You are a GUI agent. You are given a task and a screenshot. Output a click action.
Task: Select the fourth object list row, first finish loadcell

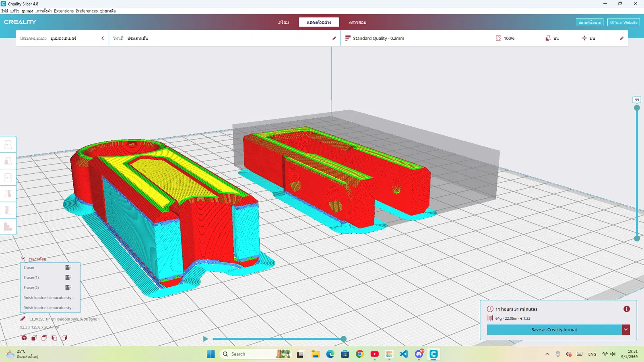tap(50, 298)
